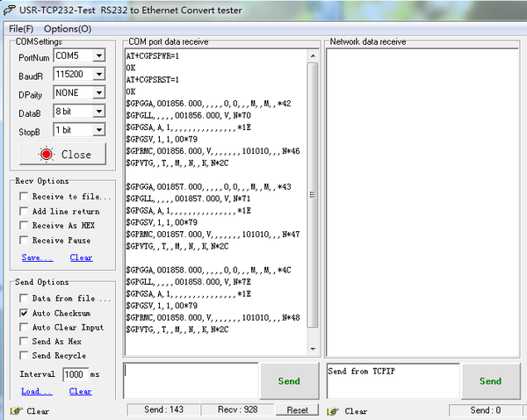This screenshot has width=527, height=420.
Task: Expand the DPaity NONE dropdown
Action: pyautogui.click(x=98, y=92)
